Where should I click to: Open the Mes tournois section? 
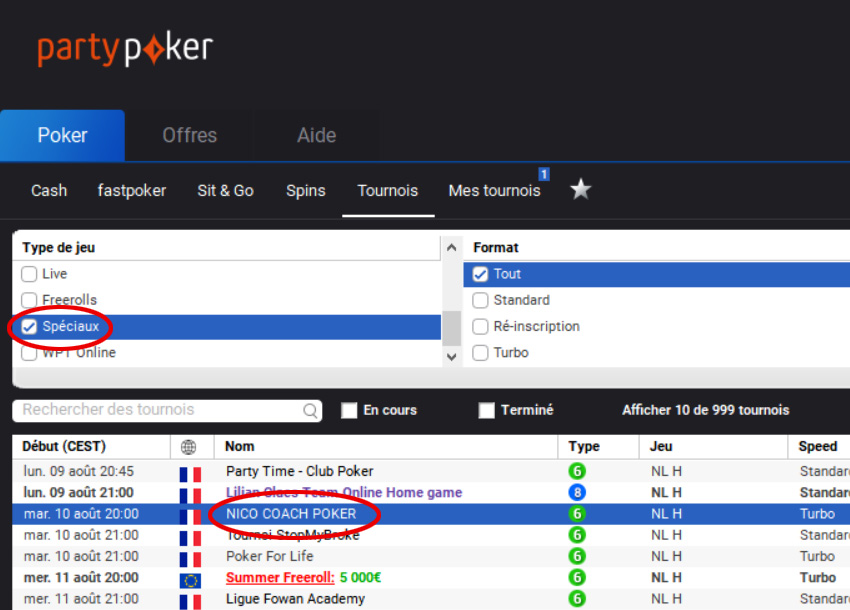[494, 190]
